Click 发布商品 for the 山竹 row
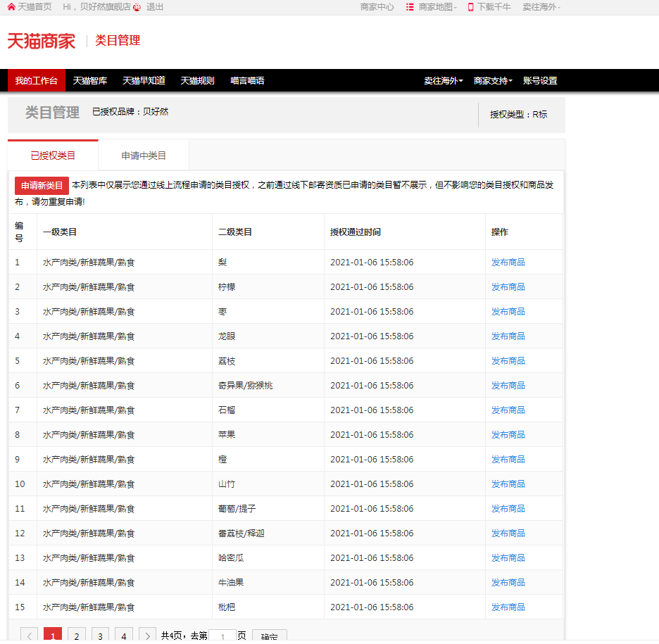This screenshot has width=659, height=644. [508, 484]
